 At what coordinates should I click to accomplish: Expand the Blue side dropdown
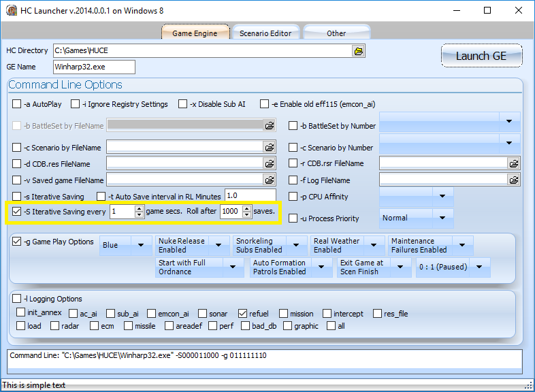142,245
